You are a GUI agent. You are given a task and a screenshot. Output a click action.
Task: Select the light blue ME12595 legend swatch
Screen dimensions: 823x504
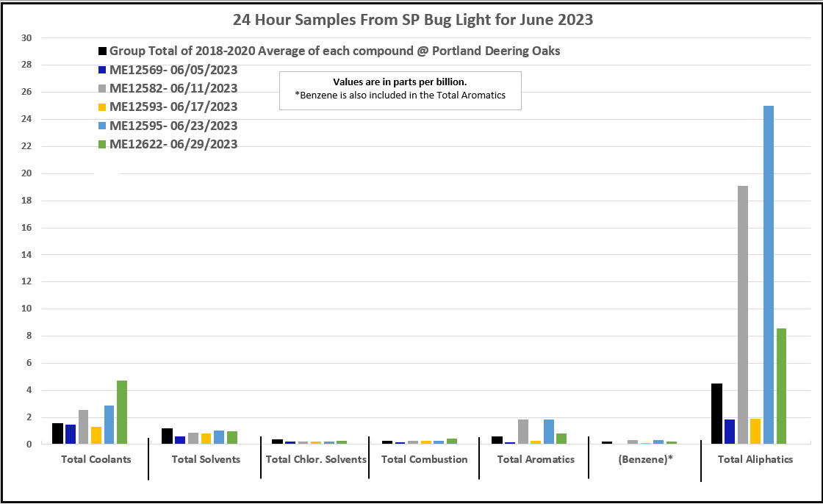click(103, 126)
